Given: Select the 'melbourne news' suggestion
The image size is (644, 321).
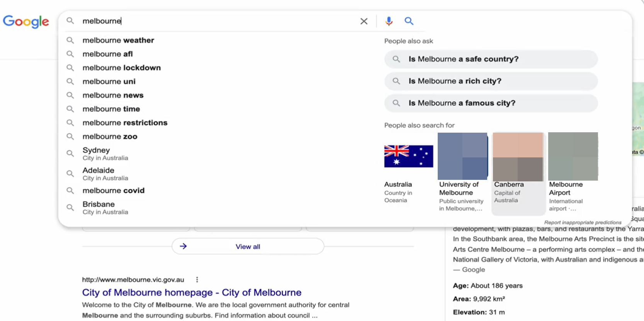Looking at the screenshot, I should tap(113, 95).
